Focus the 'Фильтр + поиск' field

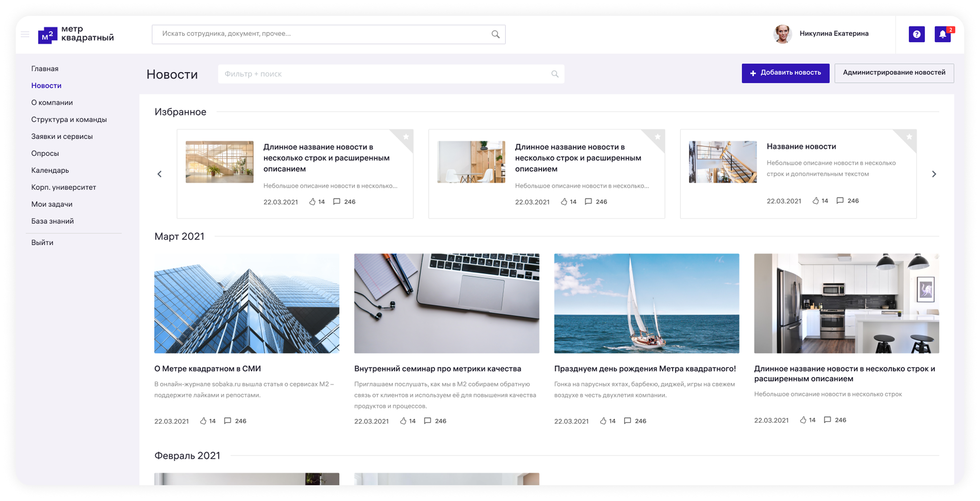pos(383,74)
